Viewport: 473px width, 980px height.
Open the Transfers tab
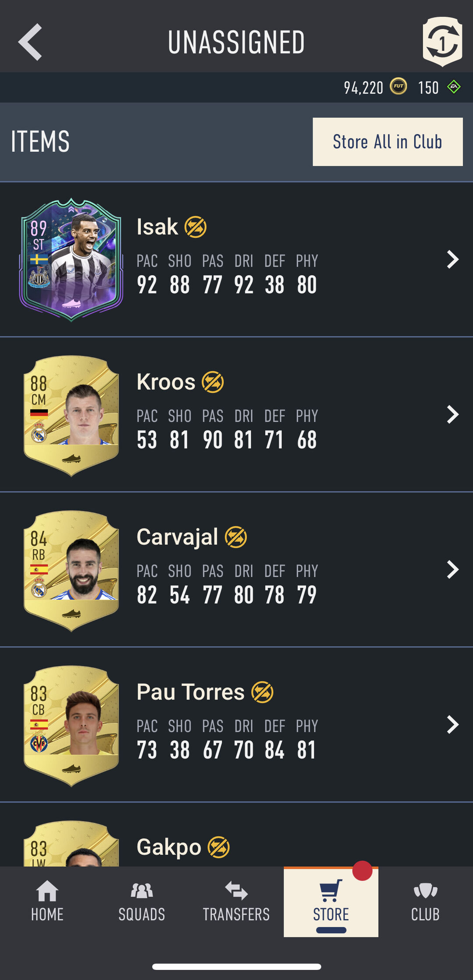click(x=236, y=901)
